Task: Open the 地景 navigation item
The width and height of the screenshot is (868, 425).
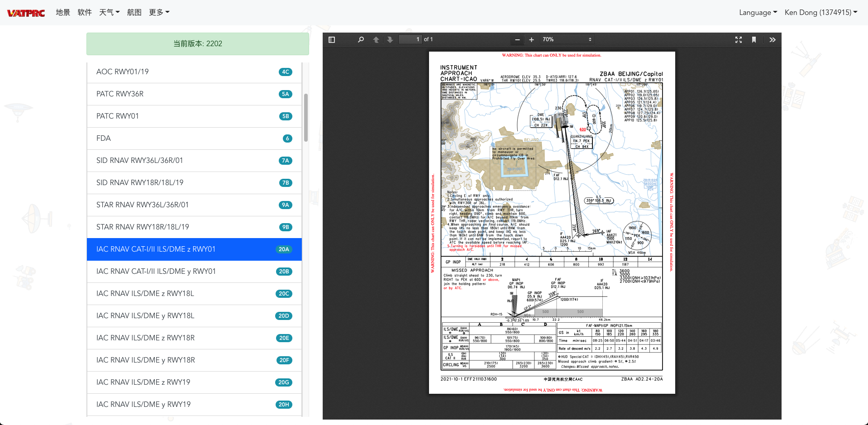Action: pyautogui.click(x=63, y=12)
